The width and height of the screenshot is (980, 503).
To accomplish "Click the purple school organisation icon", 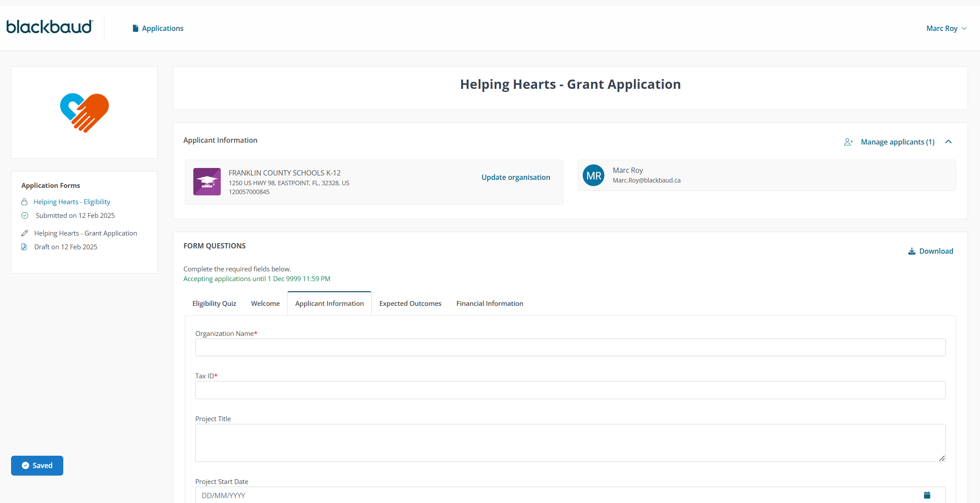I will (x=207, y=182).
